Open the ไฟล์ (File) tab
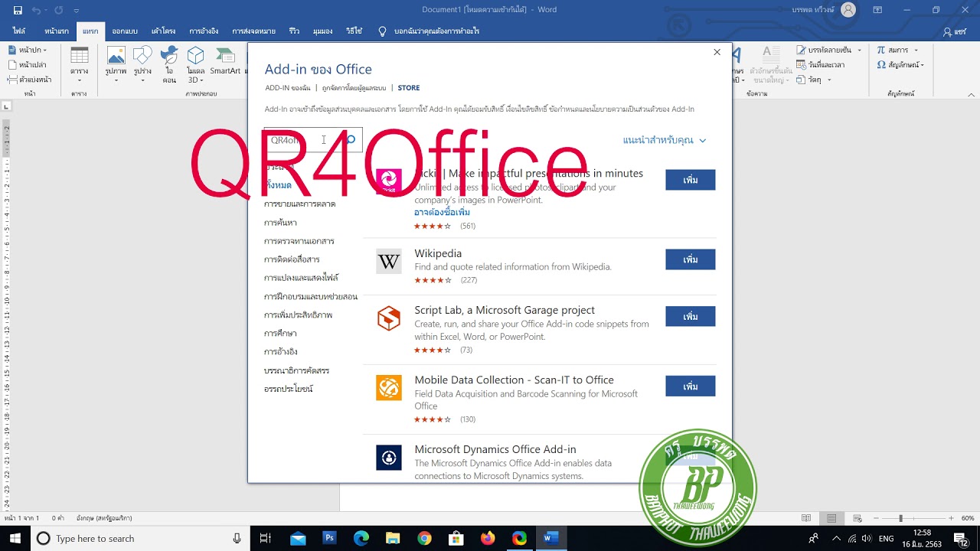980x551 pixels. pyautogui.click(x=19, y=31)
